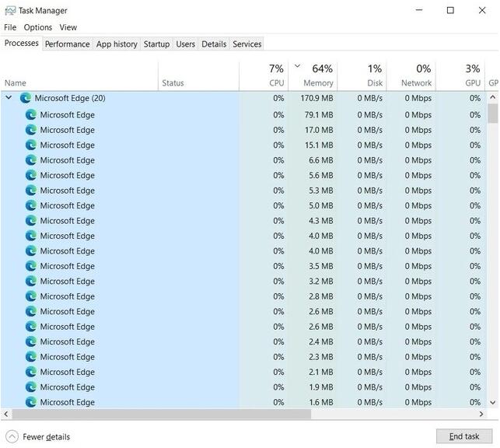500x448 pixels.
Task: Click the vertical scrollbar up arrow
Action: pos(493,97)
